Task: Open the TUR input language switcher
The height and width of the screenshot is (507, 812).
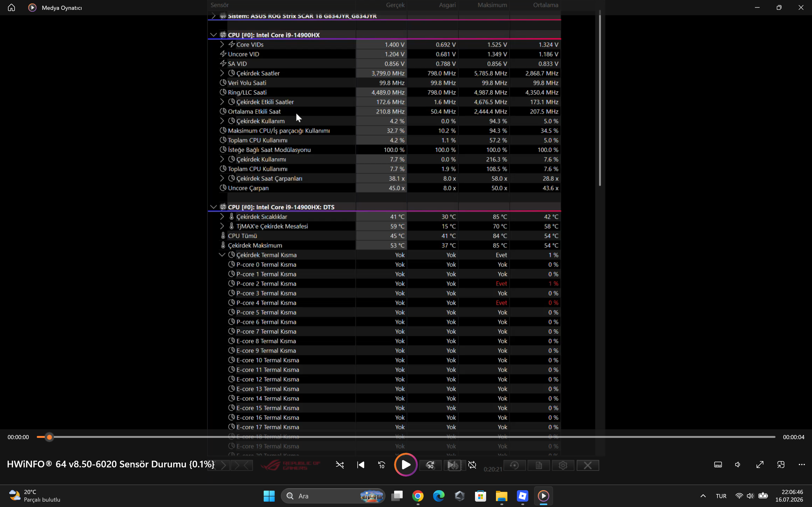Action: coord(721,496)
